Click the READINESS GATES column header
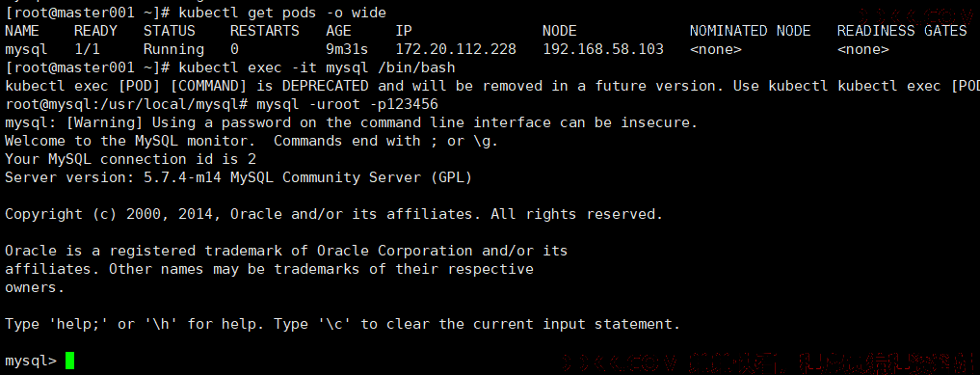Screen dimensions: 980x375 click(902, 31)
